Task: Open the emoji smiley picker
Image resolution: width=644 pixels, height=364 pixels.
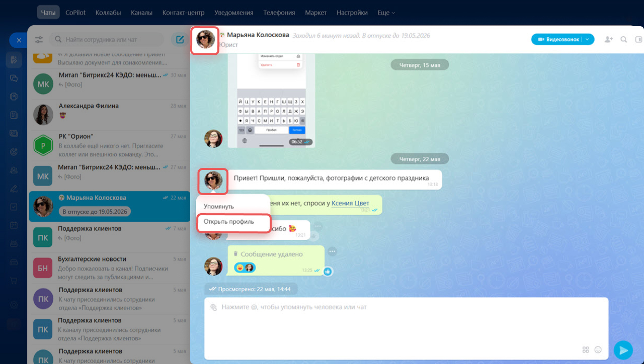Action: click(x=598, y=349)
